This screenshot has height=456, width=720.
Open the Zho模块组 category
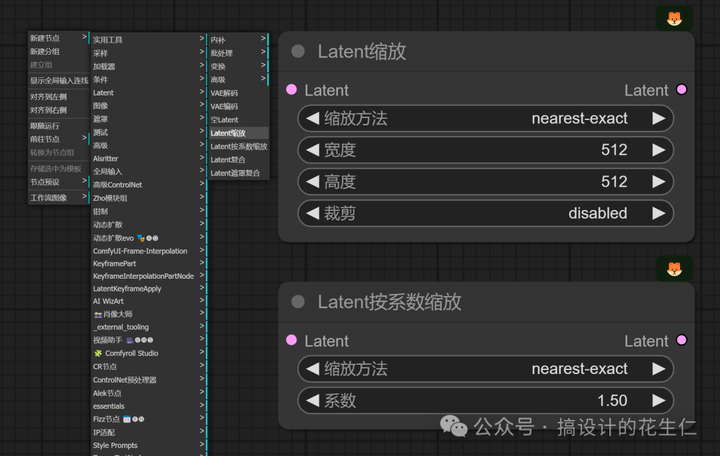point(148,198)
